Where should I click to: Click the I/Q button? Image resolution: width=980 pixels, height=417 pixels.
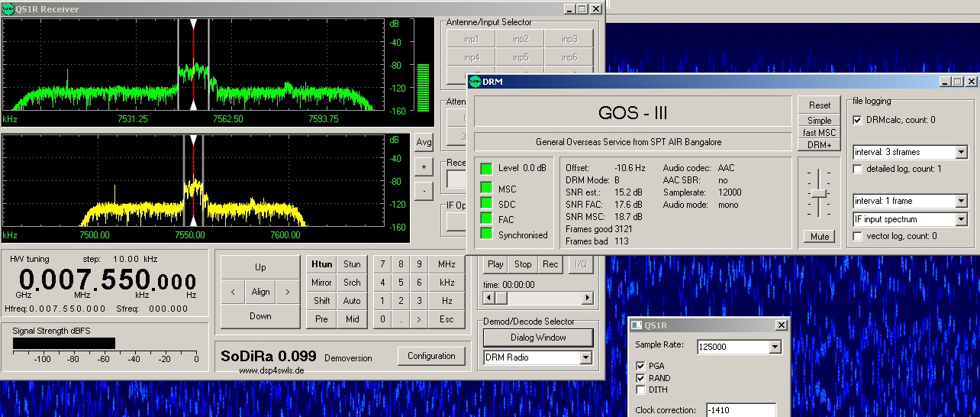tap(579, 264)
